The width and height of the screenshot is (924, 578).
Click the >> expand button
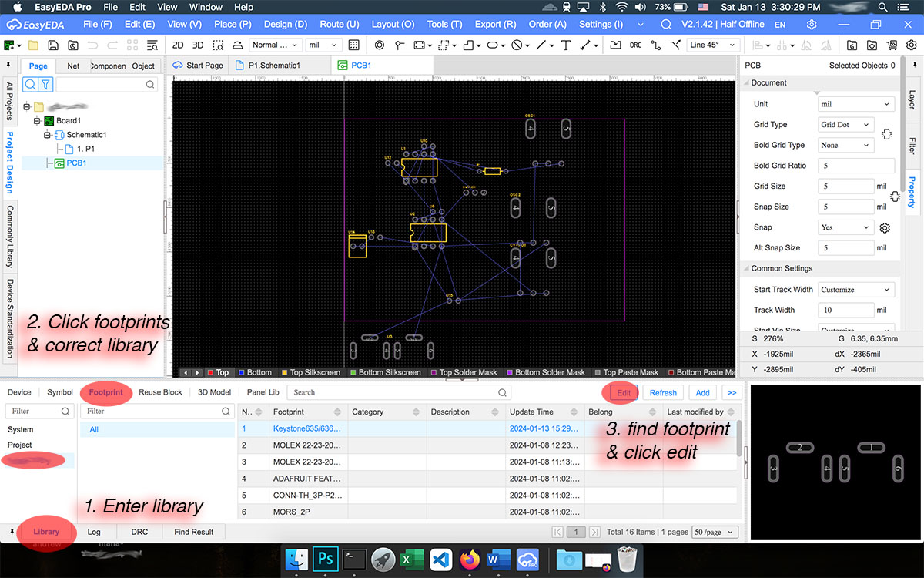click(x=731, y=392)
